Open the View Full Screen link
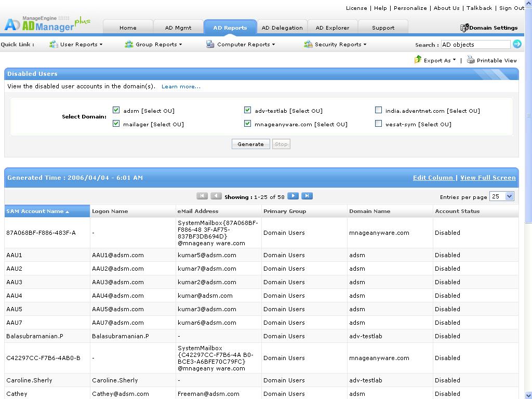Viewport: 532px width, 399px height. tap(488, 178)
